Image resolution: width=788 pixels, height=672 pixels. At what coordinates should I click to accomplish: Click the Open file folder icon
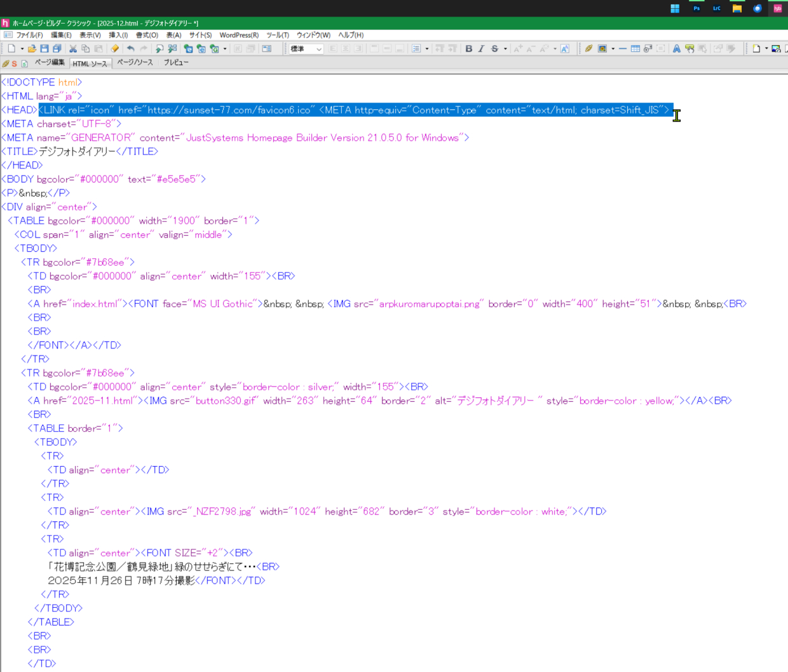[32, 49]
